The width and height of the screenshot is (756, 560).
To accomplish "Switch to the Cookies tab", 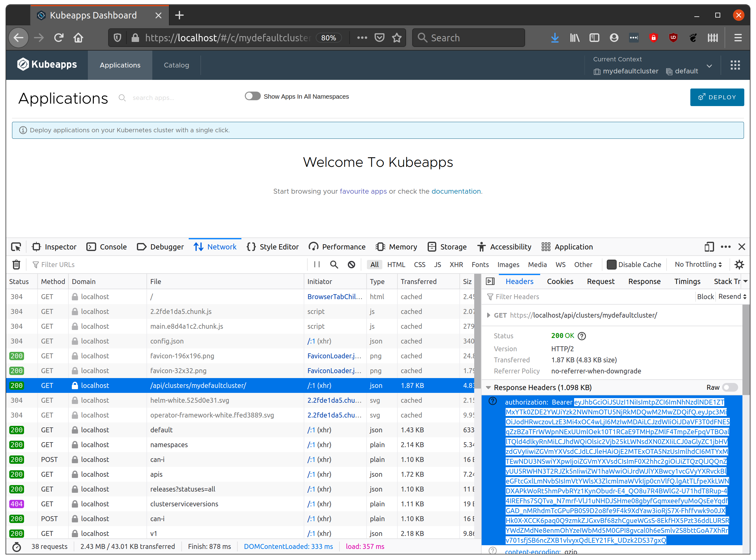I will 560,281.
